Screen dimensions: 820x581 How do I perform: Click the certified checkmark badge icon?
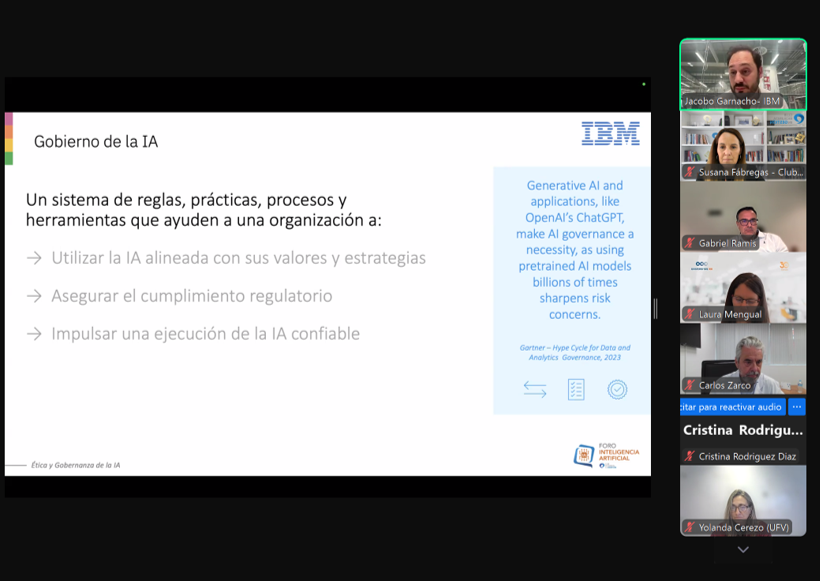click(617, 390)
